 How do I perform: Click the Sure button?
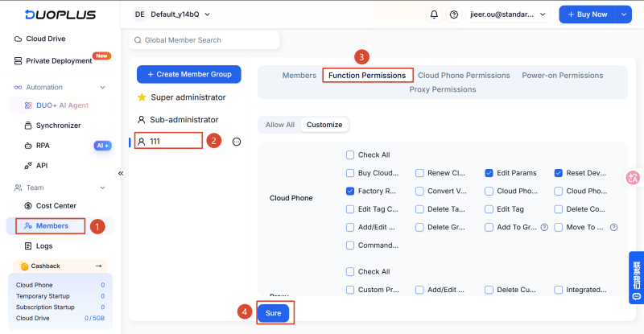tap(273, 313)
